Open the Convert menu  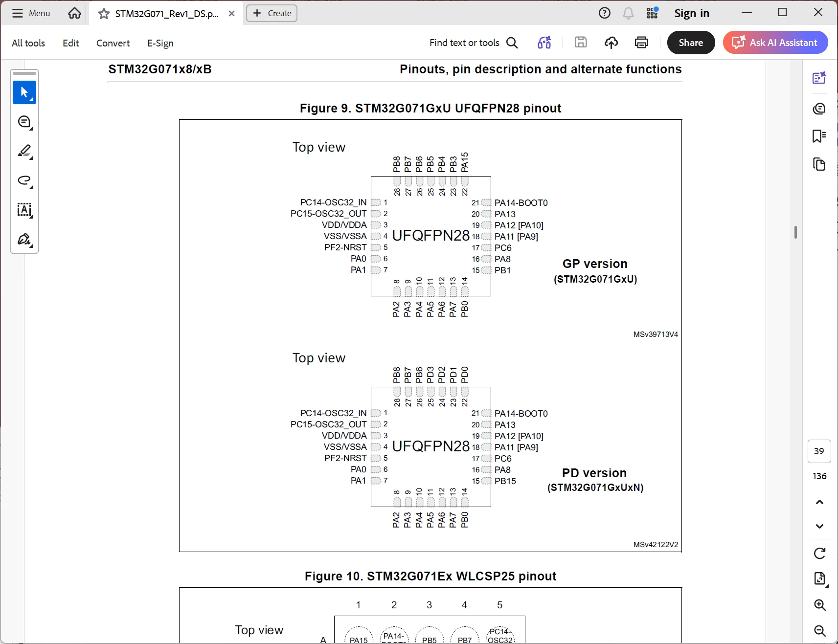pos(113,43)
